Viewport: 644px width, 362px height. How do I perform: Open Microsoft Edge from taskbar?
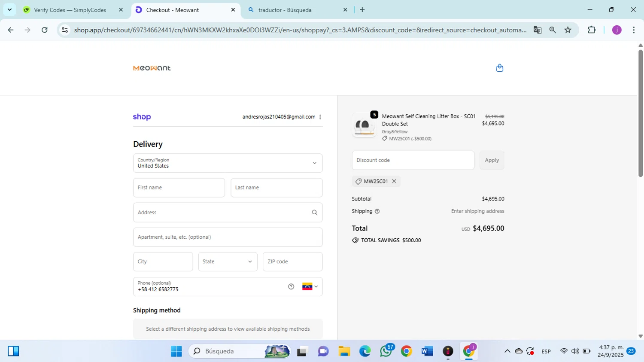point(365,351)
